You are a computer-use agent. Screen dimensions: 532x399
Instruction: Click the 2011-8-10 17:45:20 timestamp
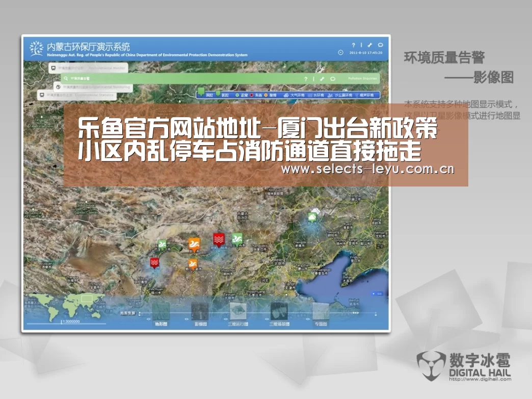pos(366,53)
